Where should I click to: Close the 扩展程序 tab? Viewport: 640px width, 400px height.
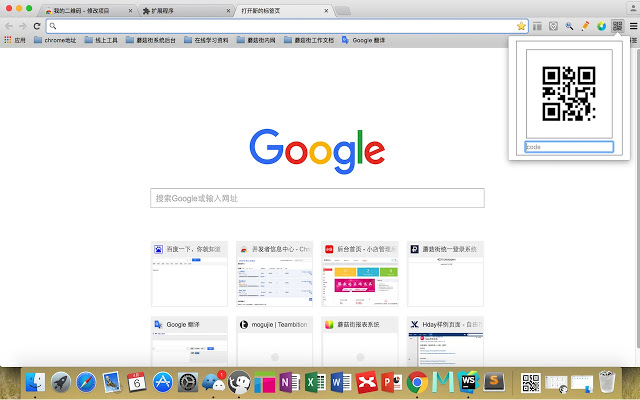(228, 11)
